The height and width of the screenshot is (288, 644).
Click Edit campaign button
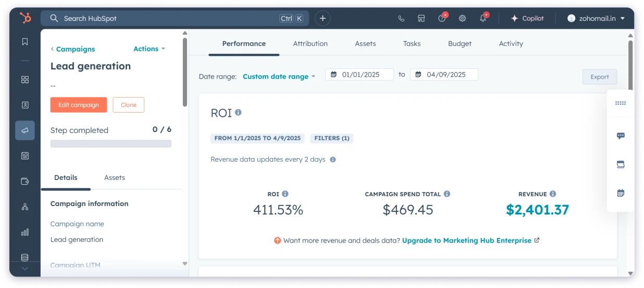click(79, 105)
